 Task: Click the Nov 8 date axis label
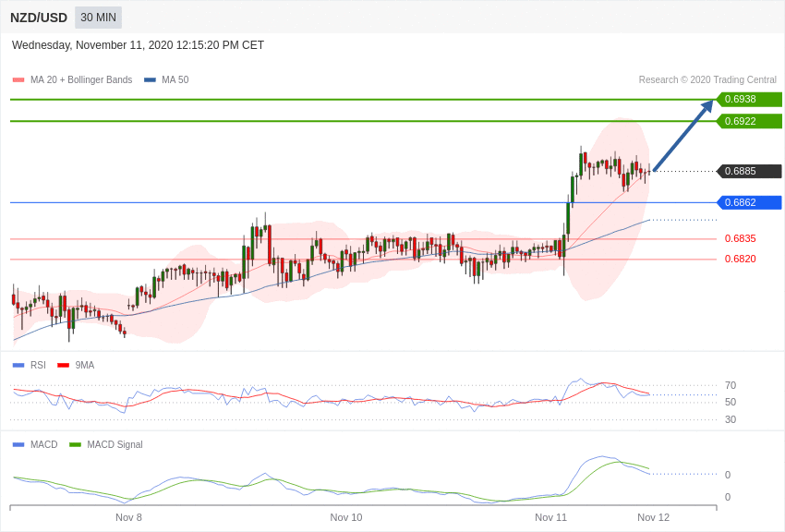(128, 517)
